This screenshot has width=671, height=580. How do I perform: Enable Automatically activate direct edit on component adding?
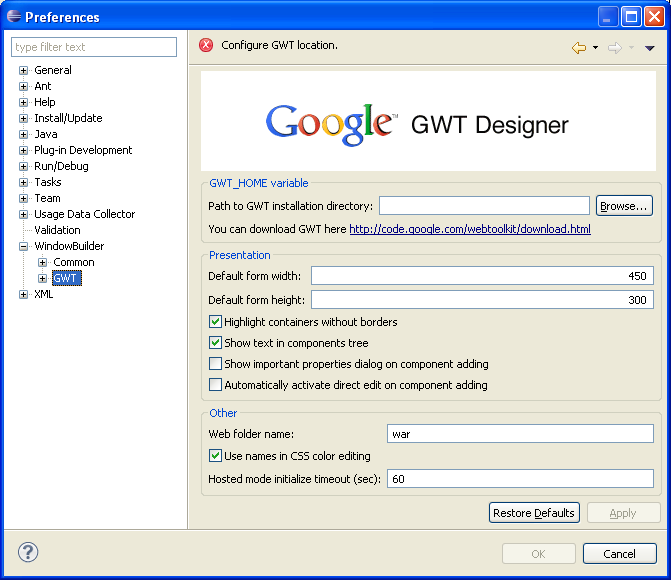pyautogui.click(x=215, y=384)
